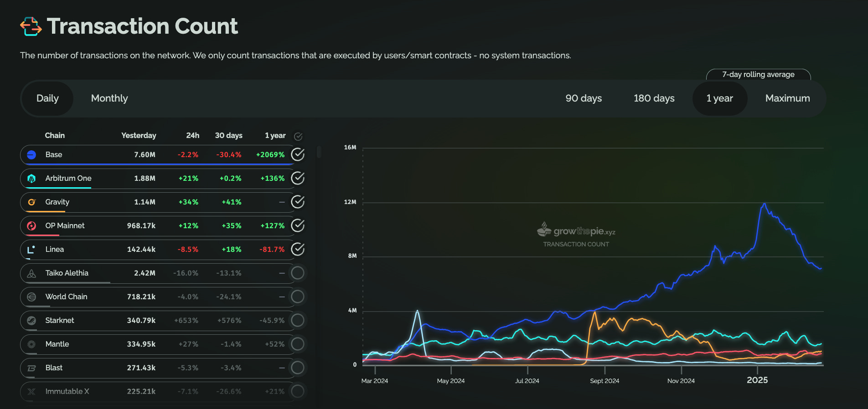This screenshot has height=409, width=868.
Task: Switch to the Daily view
Action: (47, 98)
